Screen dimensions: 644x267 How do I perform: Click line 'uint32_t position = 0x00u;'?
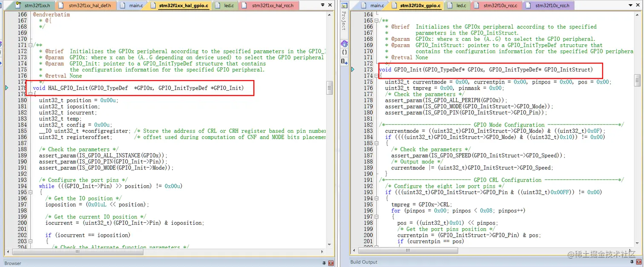[x=78, y=100]
